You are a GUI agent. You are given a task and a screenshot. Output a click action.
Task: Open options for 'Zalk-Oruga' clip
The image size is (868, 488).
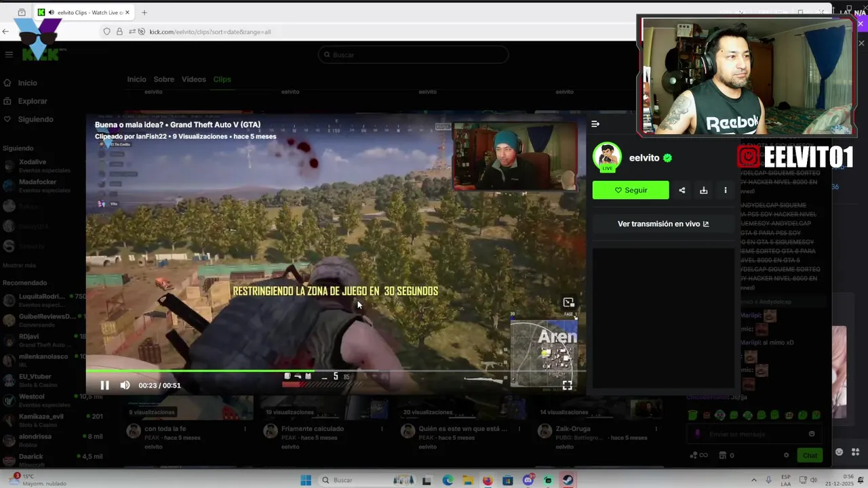click(x=656, y=429)
